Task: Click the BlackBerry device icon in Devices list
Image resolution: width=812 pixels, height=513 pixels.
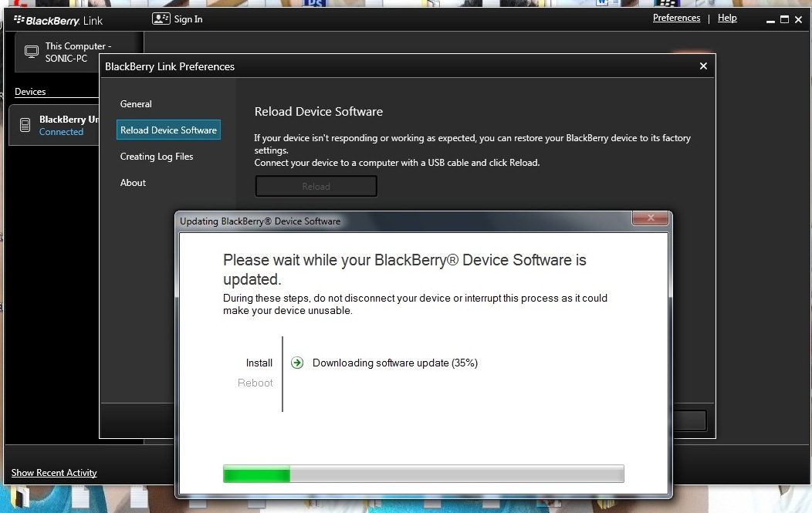Action: 25,125
